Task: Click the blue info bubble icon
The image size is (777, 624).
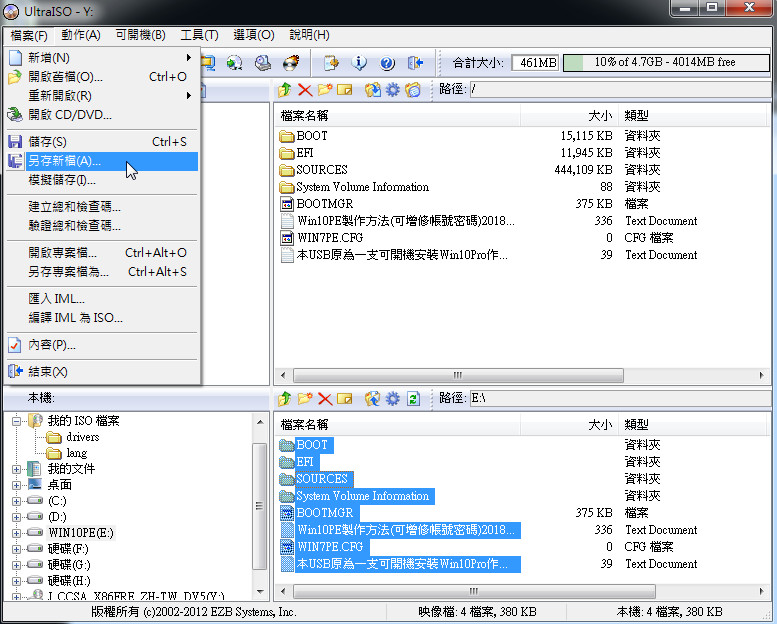Action: coord(359,62)
